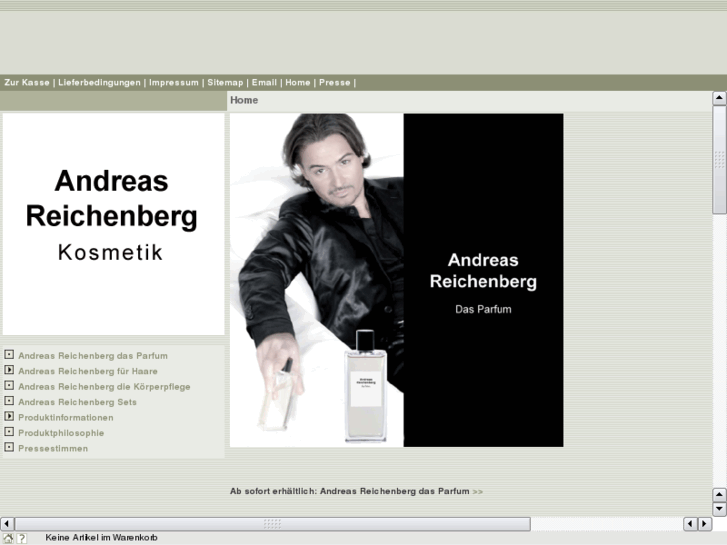Screen dimensions: 727x545
Task: Click up arrow just above the bottom down arrow
Action: click(719, 495)
